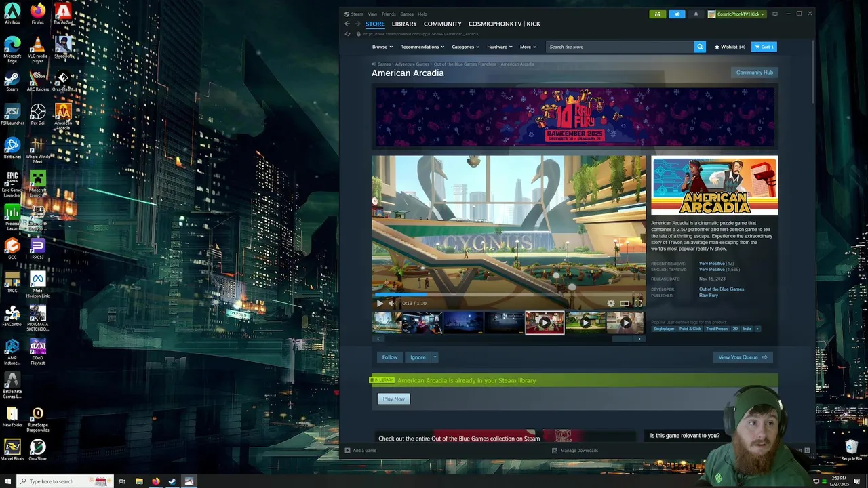Open the Steam desktop shortcut

(12, 81)
